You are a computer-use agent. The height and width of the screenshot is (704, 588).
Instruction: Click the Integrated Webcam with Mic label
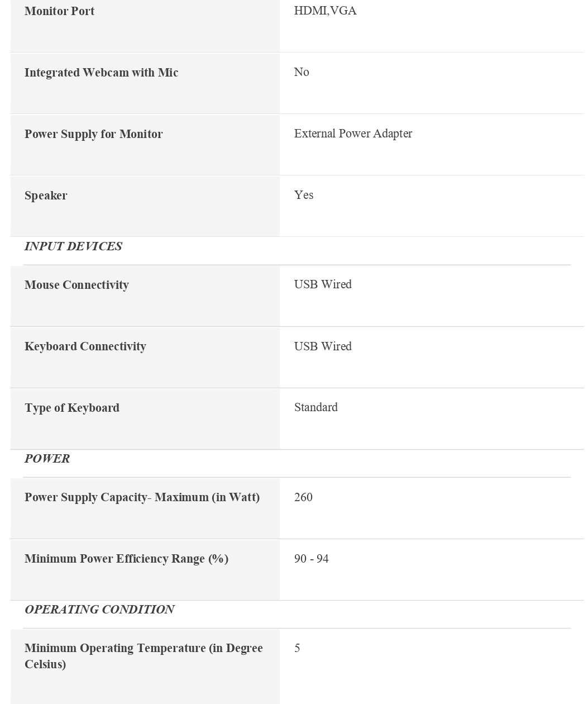101,73
